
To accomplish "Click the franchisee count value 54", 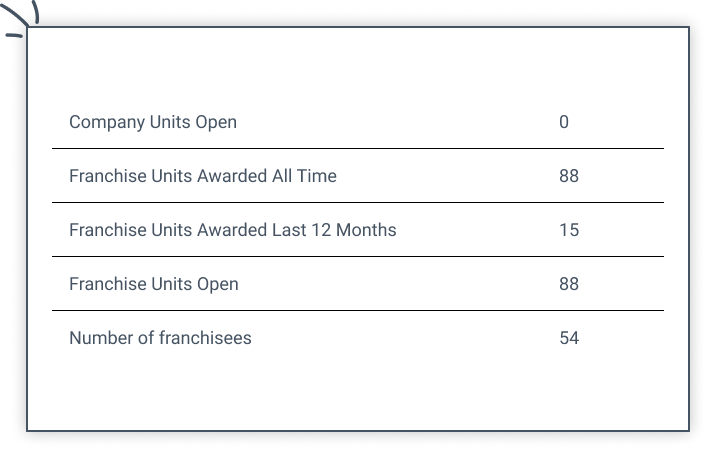I will 569,338.
